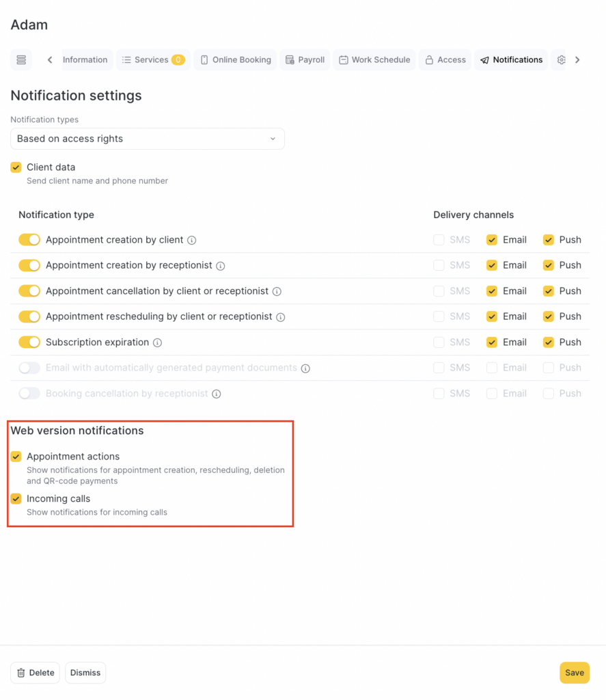Image resolution: width=606 pixels, height=700 pixels.
Task: Click info icon for Appointment creation by client
Action: [x=192, y=241]
